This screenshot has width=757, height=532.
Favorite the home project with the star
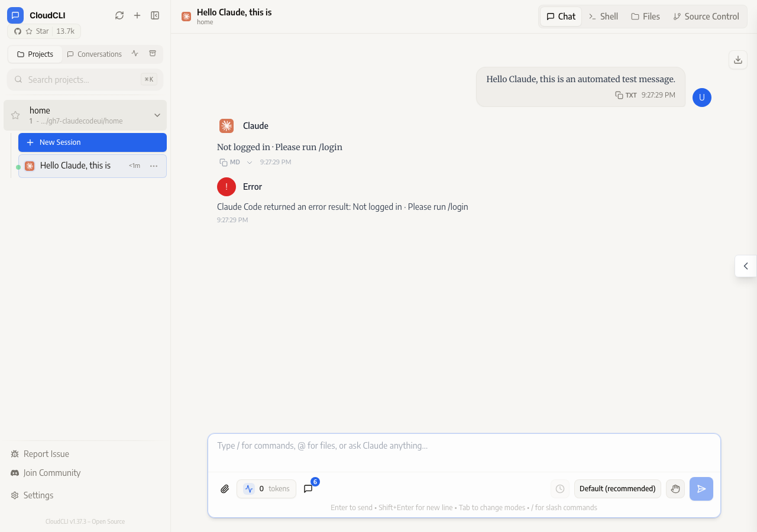coord(15,115)
